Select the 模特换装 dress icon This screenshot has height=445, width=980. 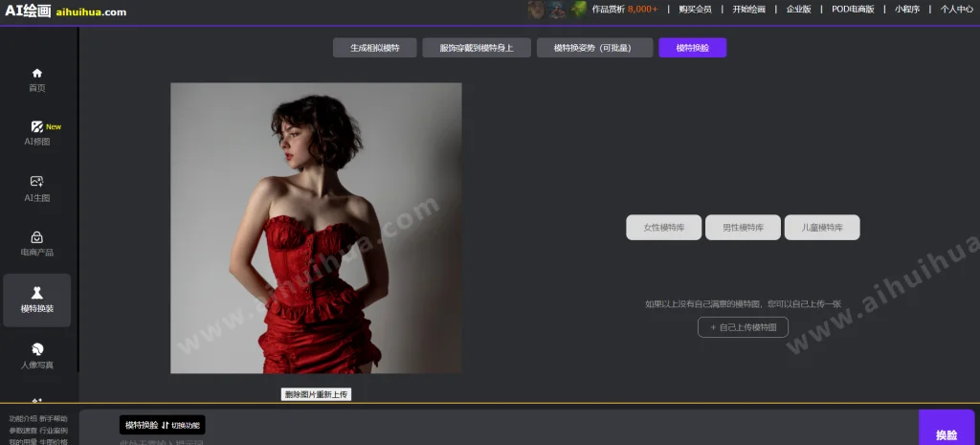click(x=37, y=293)
